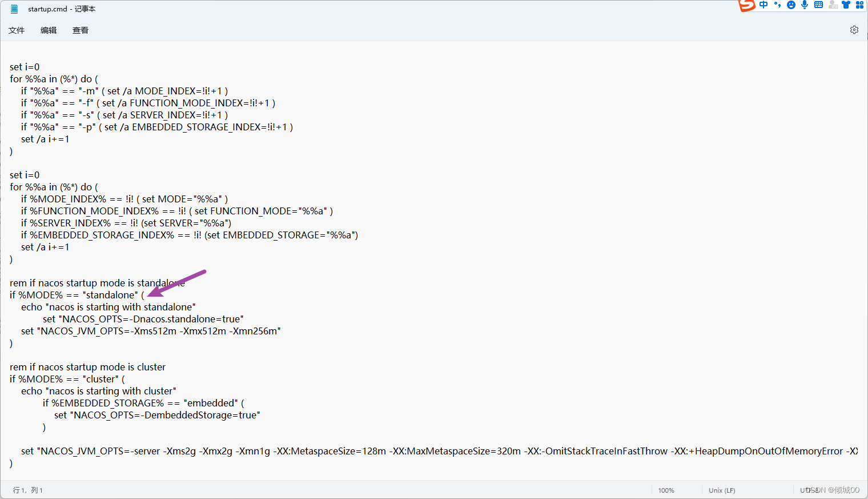Click line 'set MODE="%%a"'
This screenshot has width=868, height=499.
click(x=124, y=199)
